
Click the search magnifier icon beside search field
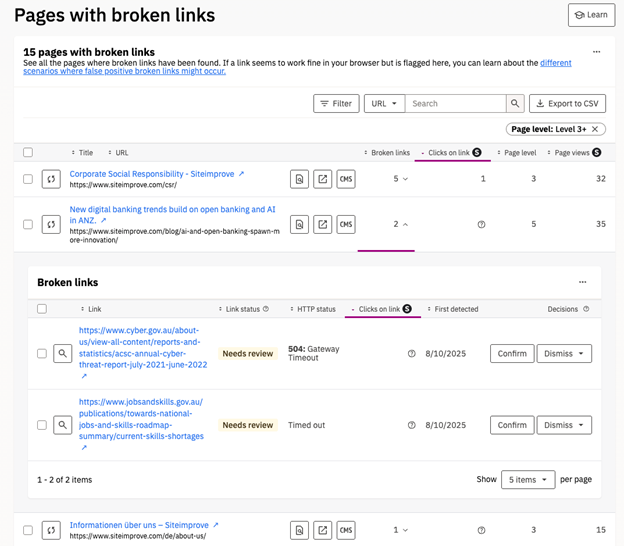515,103
